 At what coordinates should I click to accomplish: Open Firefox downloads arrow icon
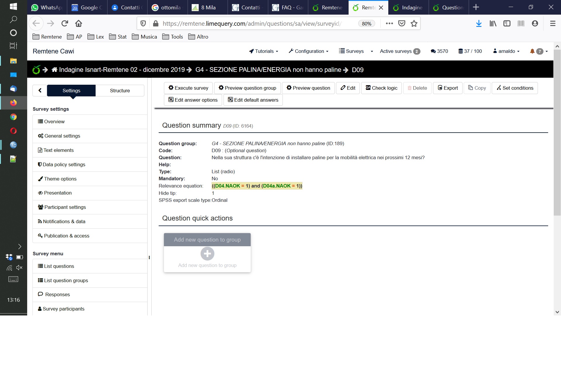click(x=479, y=23)
